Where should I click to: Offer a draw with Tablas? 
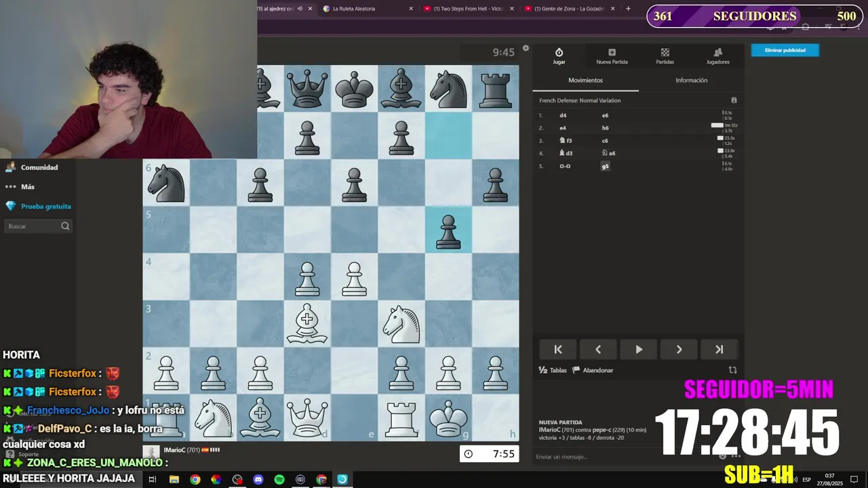552,370
